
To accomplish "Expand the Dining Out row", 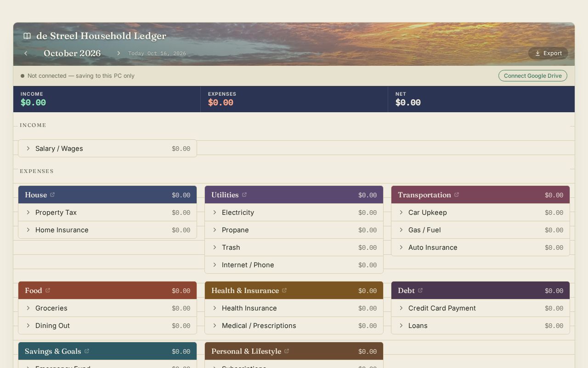I will pyautogui.click(x=107, y=326).
